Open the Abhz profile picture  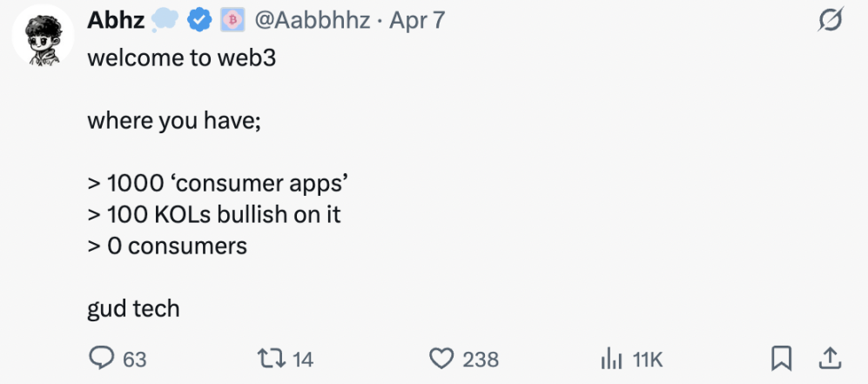[44, 40]
